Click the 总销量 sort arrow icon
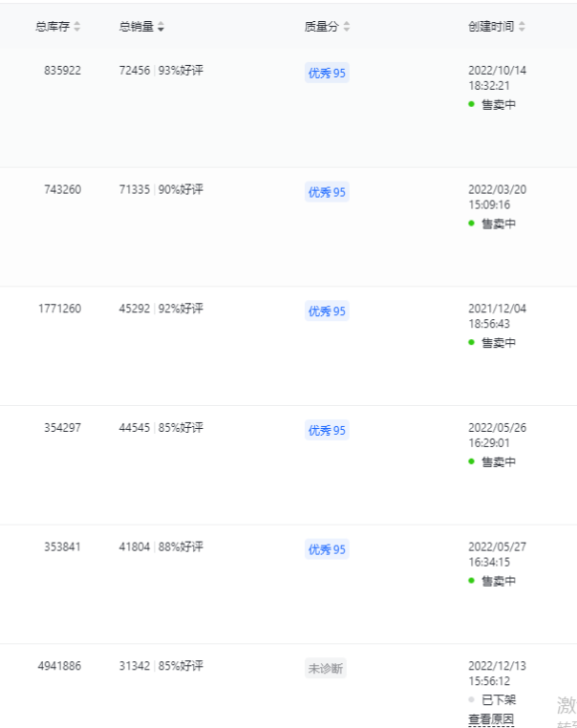577x728 pixels. [160, 27]
